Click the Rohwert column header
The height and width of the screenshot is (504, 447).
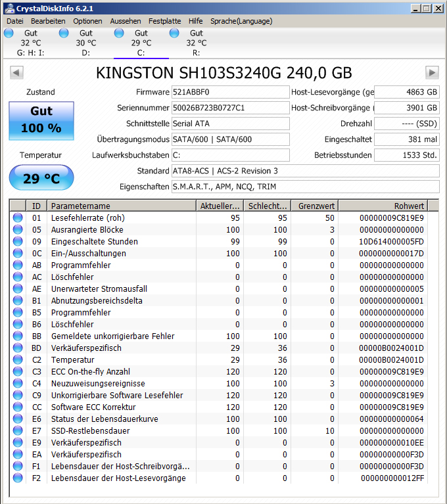[383, 206]
